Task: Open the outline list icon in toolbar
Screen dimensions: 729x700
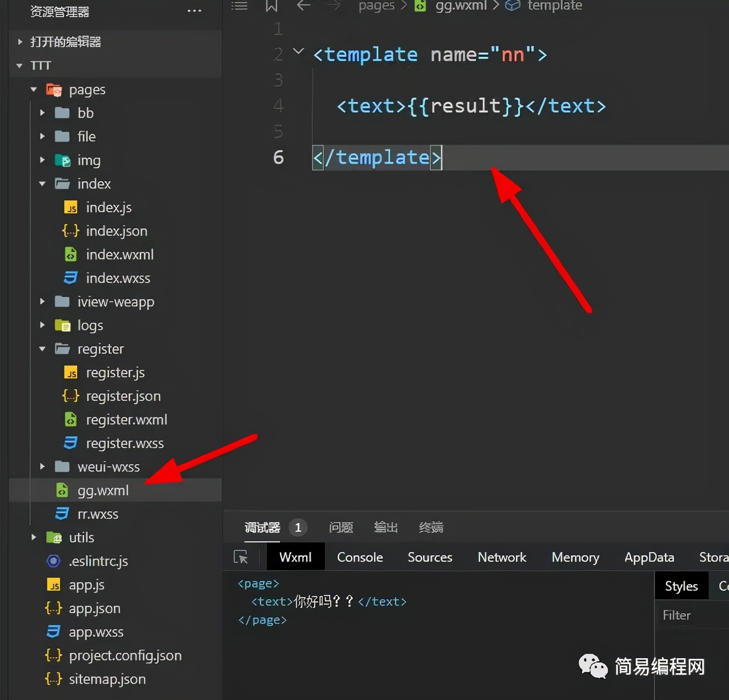Action: (239, 6)
